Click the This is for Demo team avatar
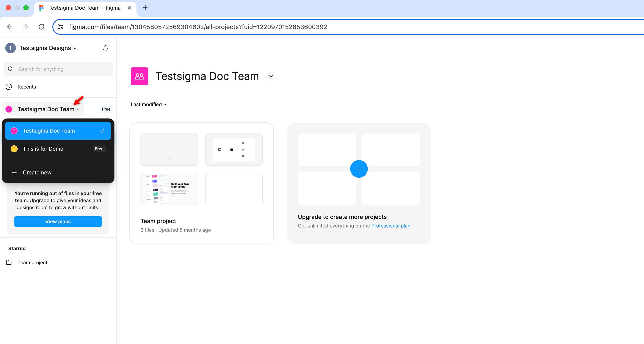The width and height of the screenshot is (644, 344). pos(14,149)
